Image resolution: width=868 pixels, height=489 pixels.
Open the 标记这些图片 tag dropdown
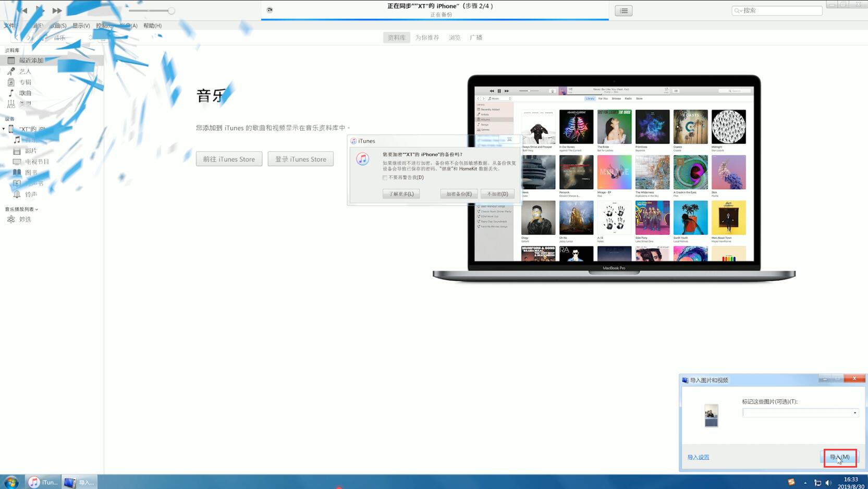[x=854, y=413]
